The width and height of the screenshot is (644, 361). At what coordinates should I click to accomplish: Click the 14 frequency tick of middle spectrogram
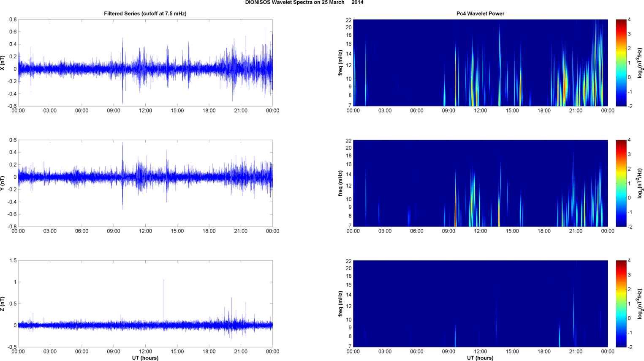[x=348, y=174]
